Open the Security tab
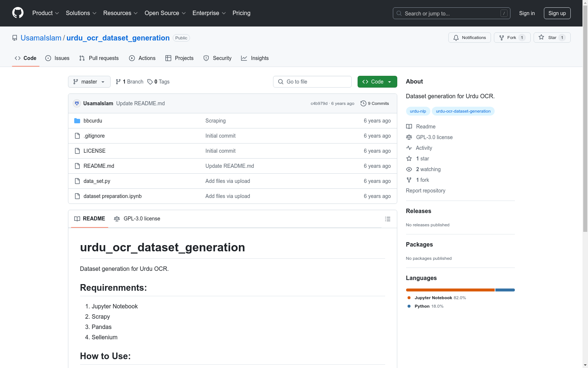The width and height of the screenshot is (588, 368). click(x=218, y=58)
